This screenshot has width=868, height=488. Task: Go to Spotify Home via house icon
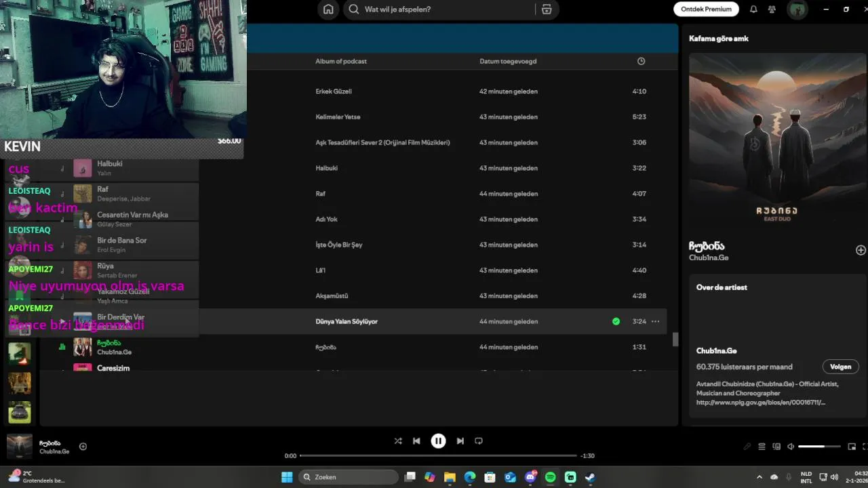coord(328,9)
